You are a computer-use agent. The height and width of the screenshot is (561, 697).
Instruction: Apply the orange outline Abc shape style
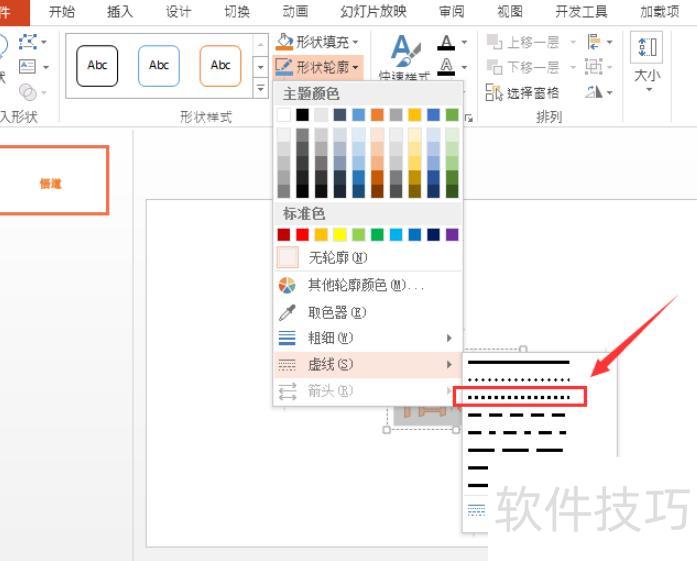point(220,66)
